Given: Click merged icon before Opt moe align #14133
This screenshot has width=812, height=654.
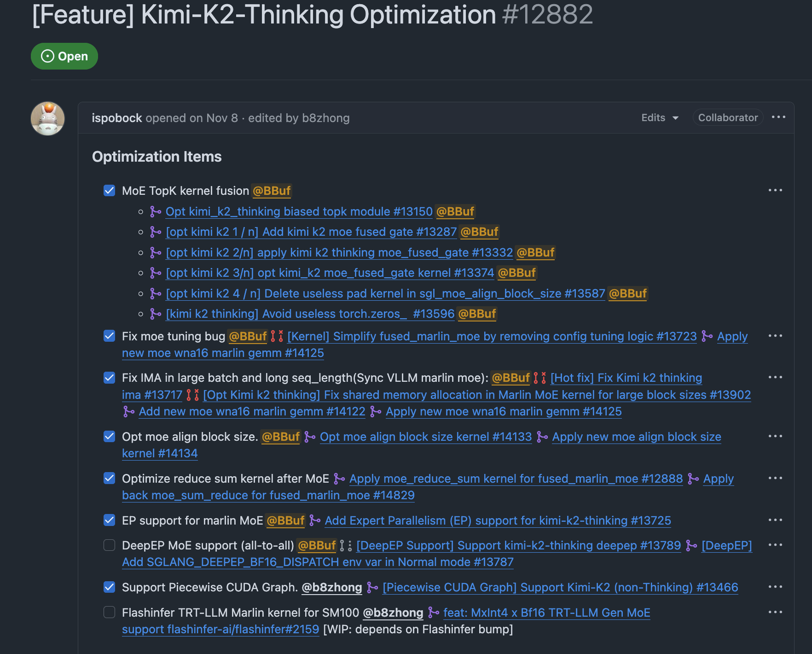Looking at the screenshot, I should (x=310, y=437).
